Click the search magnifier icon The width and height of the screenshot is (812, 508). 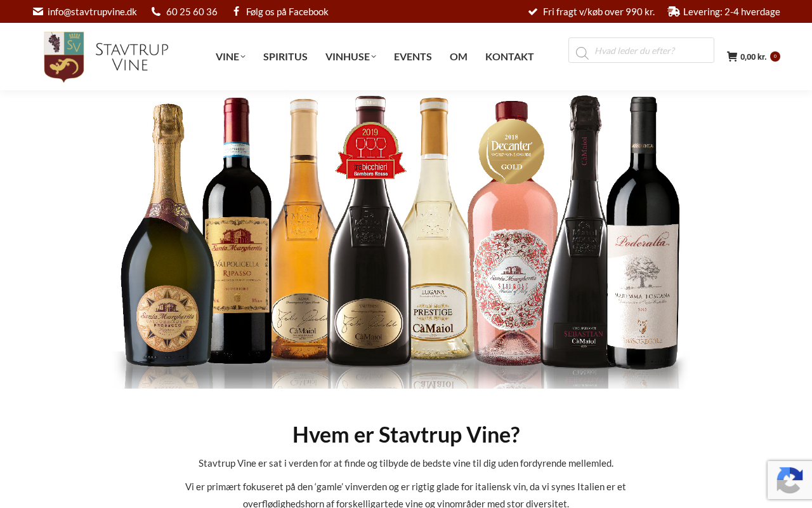tap(582, 53)
